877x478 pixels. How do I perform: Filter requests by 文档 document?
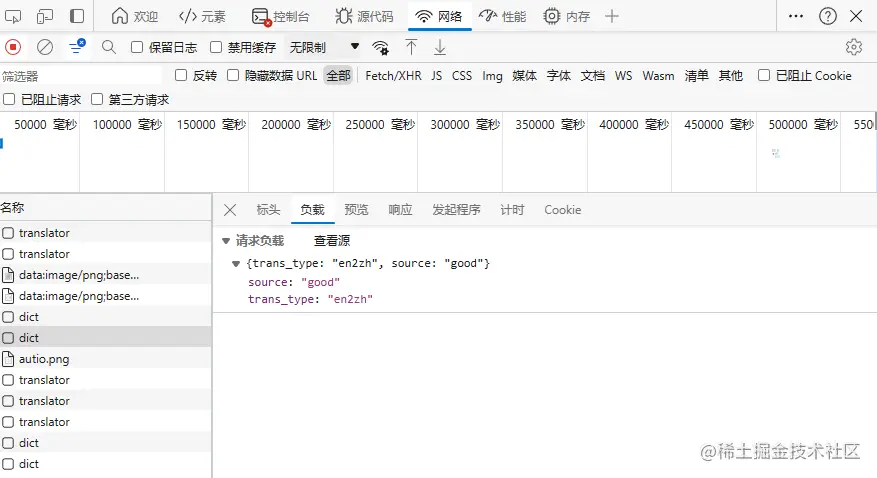click(x=593, y=75)
